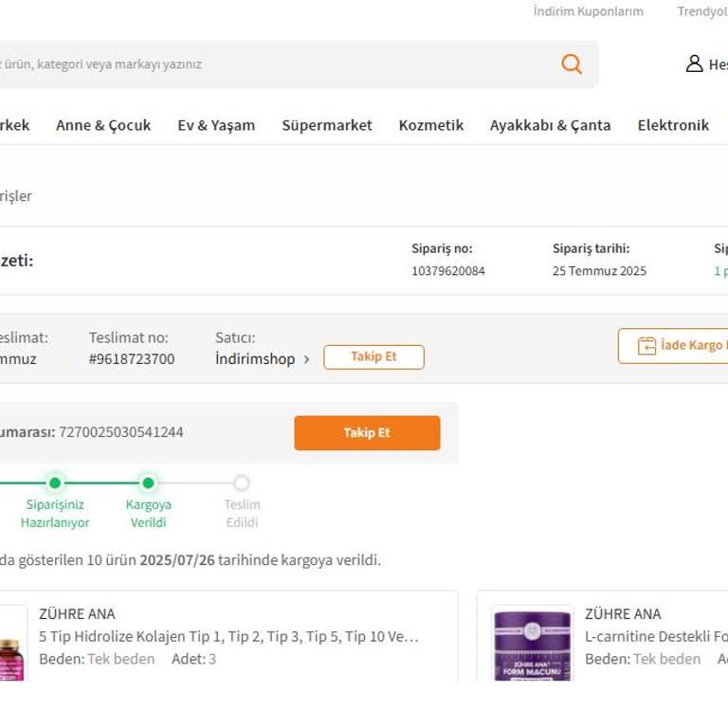Select the Elektronik category
This screenshot has width=728, height=728.
[x=673, y=125]
